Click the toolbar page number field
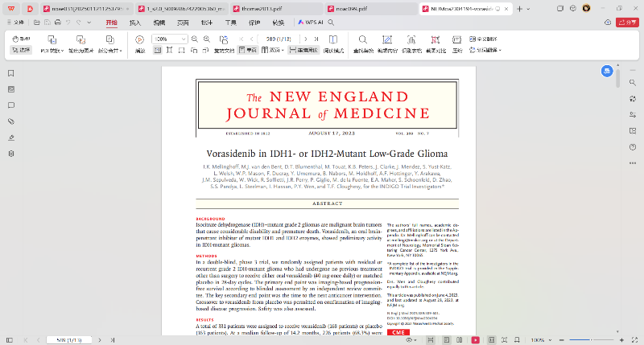Image resolution: width=644 pixels, height=345 pixels. pos(279,39)
